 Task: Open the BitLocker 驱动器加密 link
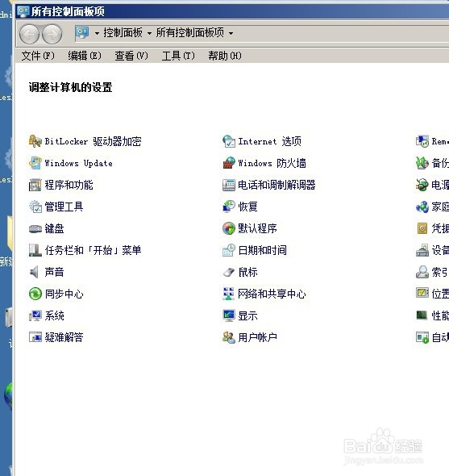(93, 141)
